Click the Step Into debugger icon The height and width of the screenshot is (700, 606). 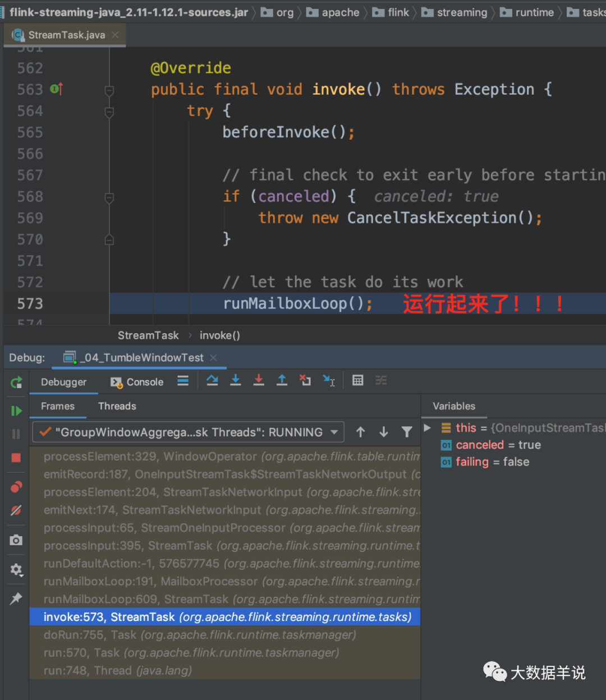point(235,380)
